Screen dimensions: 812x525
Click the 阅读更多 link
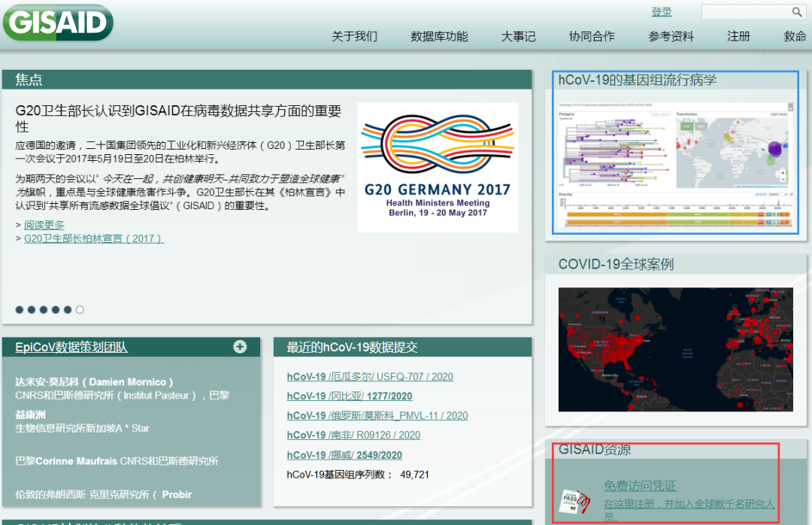click(x=44, y=225)
